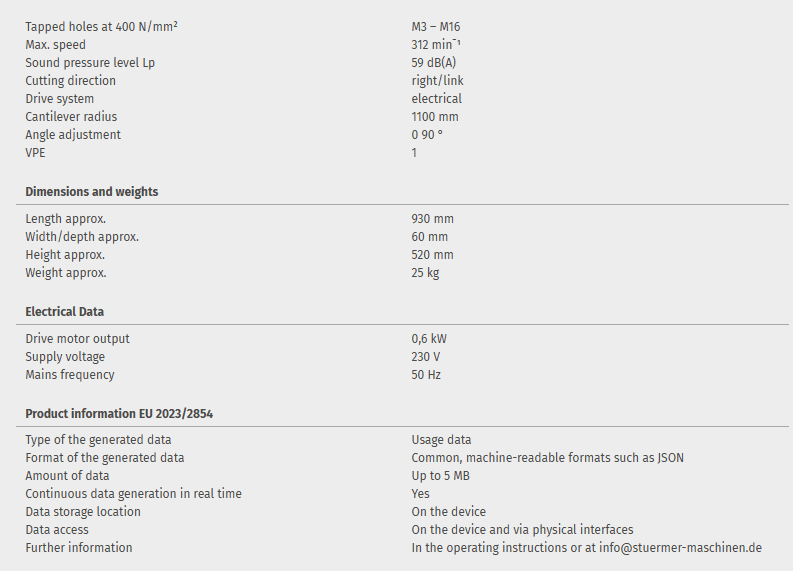Viewport: 793px width, 571px height.
Task: Click the "Dimensions and weights" section heading
Action: (92, 192)
